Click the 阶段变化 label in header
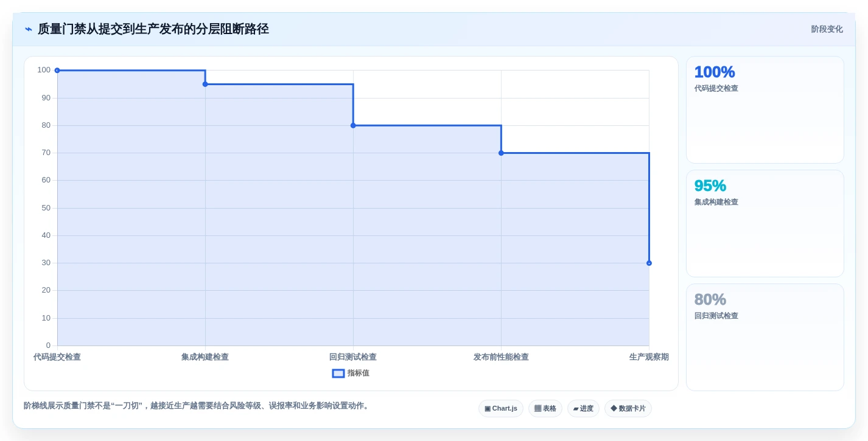868x441 pixels. point(827,29)
